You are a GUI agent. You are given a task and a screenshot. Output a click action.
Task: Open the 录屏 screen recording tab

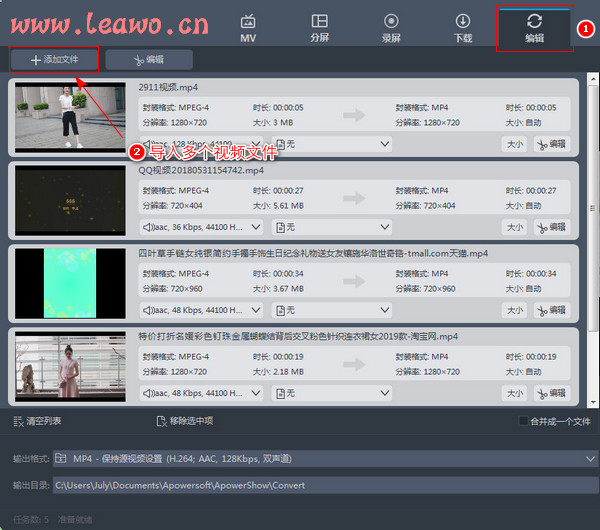click(x=391, y=28)
